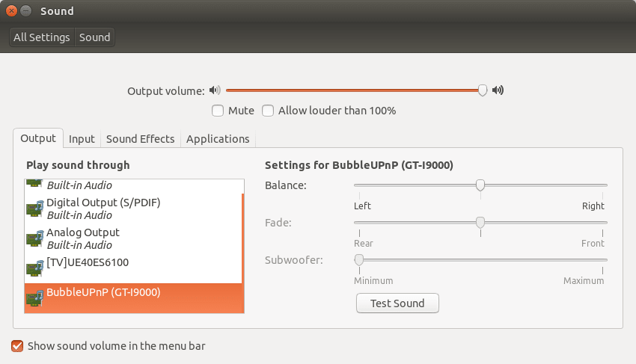Image resolution: width=636 pixels, height=364 pixels.
Task: Select Analog Output device
Action: point(133,238)
